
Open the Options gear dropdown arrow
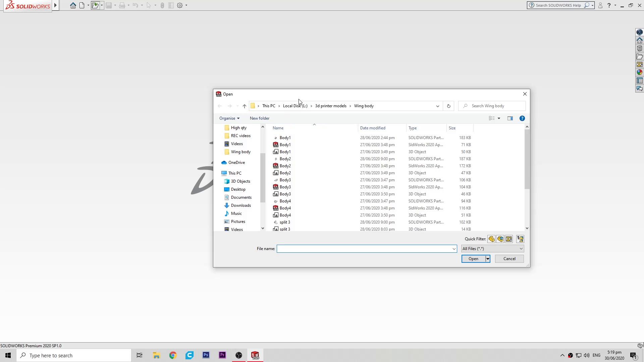pyautogui.click(x=186, y=5)
